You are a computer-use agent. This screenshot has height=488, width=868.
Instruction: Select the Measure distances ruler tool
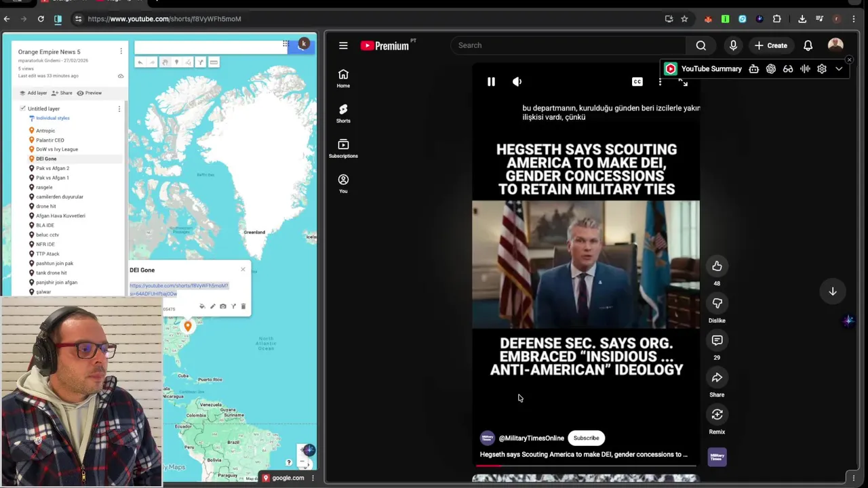[214, 62]
